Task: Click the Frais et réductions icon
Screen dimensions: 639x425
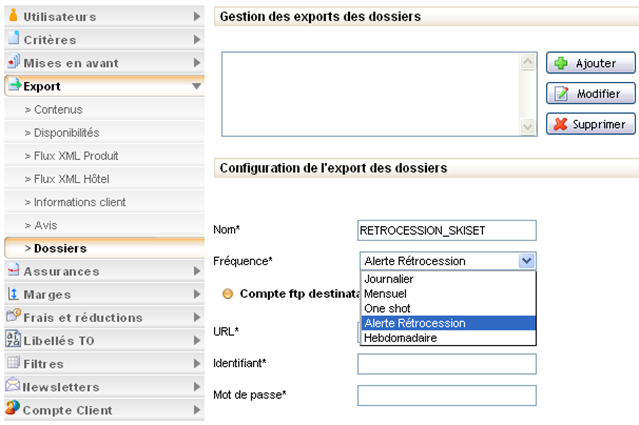Action: click(14, 317)
